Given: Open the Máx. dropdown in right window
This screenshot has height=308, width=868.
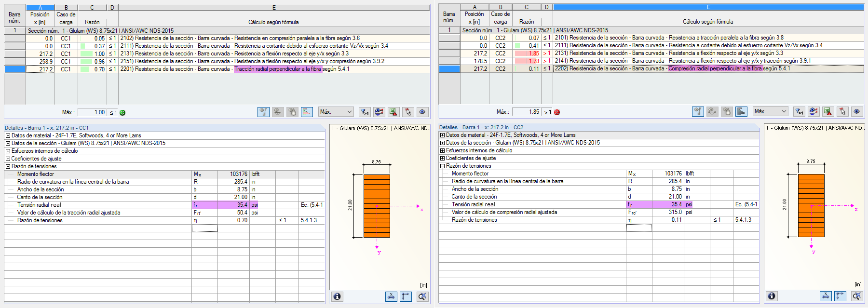Looking at the screenshot, I should click(771, 111).
